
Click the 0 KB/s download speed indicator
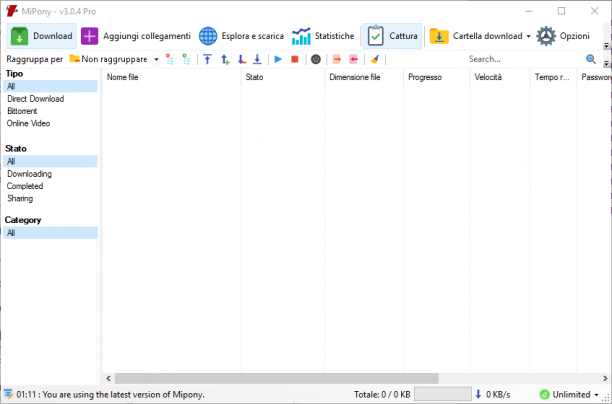[x=493, y=395]
